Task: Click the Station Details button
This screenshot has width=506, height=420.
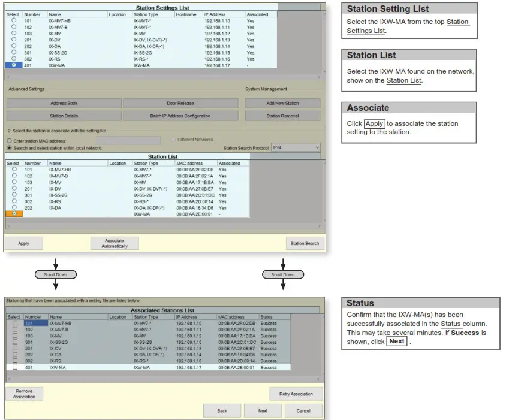Action: [64, 116]
